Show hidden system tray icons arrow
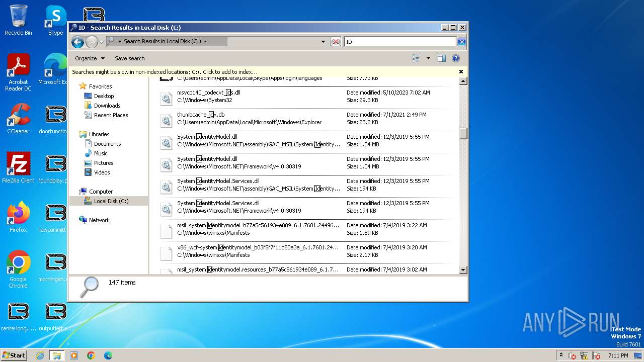This screenshot has width=644, height=362. pyautogui.click(x=561, y=355)
